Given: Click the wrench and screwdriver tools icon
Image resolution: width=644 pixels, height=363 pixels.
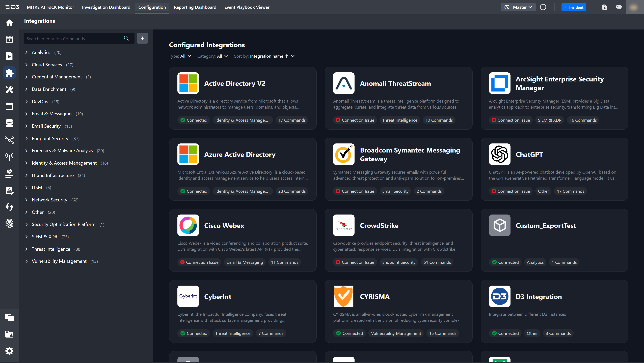Looking at the screenshot, I should [9, 89].
